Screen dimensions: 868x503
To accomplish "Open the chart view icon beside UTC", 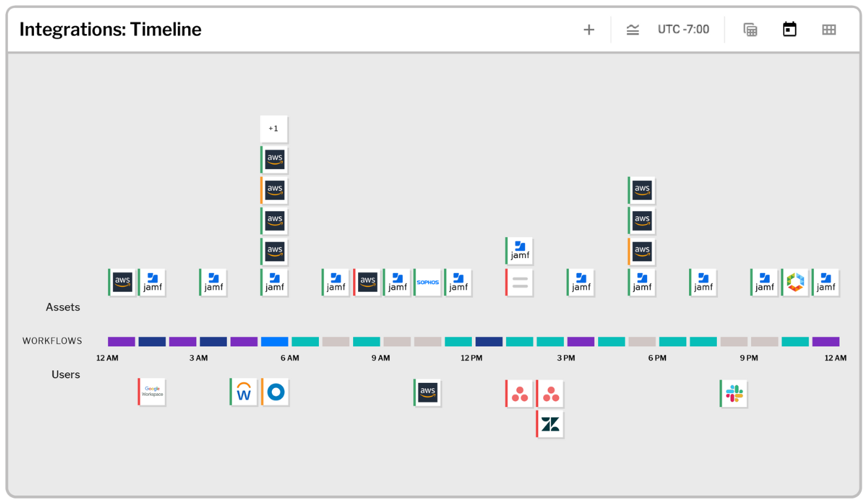I will click(x=633, y=30).
